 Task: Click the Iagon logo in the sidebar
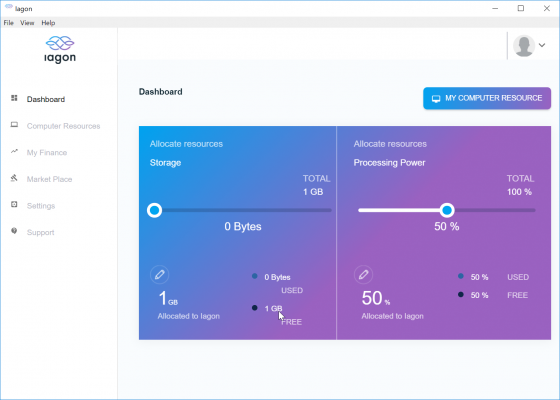click(x=60, y=50)
